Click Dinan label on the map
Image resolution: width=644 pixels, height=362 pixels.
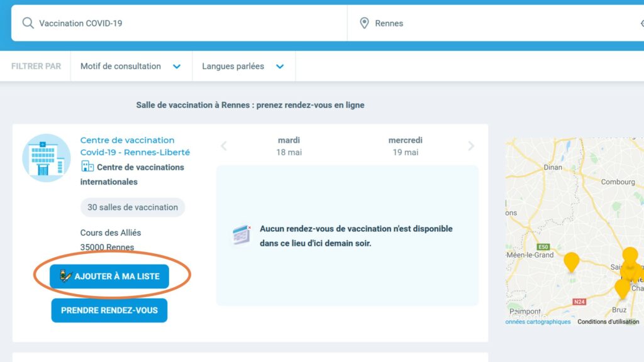coord(553,167)
